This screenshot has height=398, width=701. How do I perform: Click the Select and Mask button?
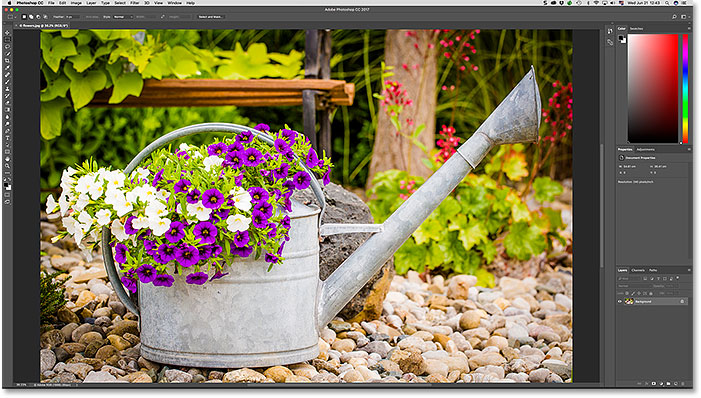pyautogui.click(x=211, y=17)
